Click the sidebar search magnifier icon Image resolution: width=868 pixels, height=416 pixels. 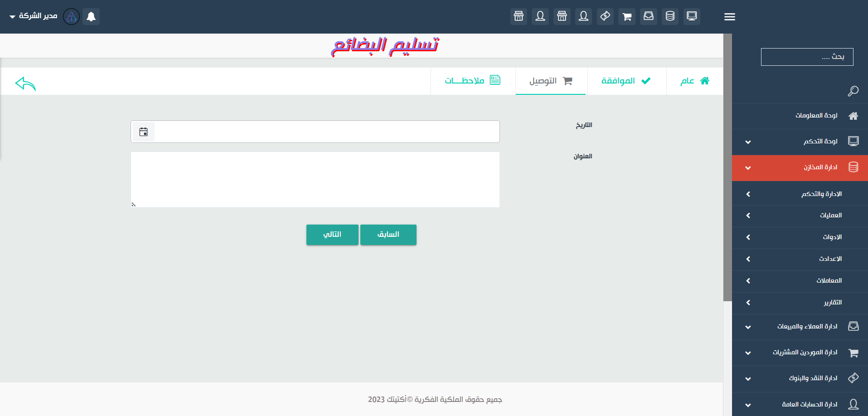pos(853,91)
